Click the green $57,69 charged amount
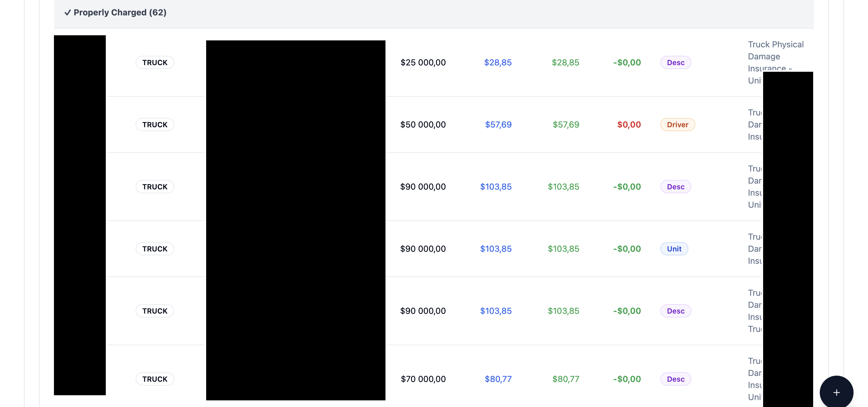868x407 pixels. (566, 125)
